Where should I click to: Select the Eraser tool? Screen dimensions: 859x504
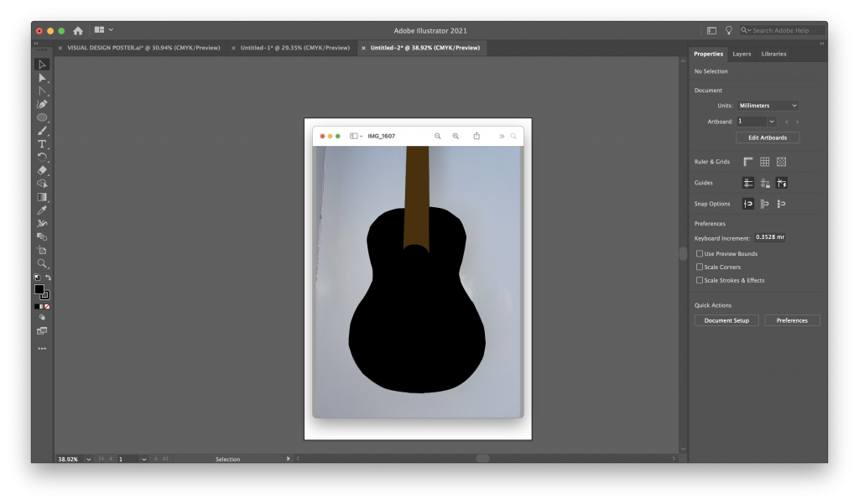coord(42,170)
